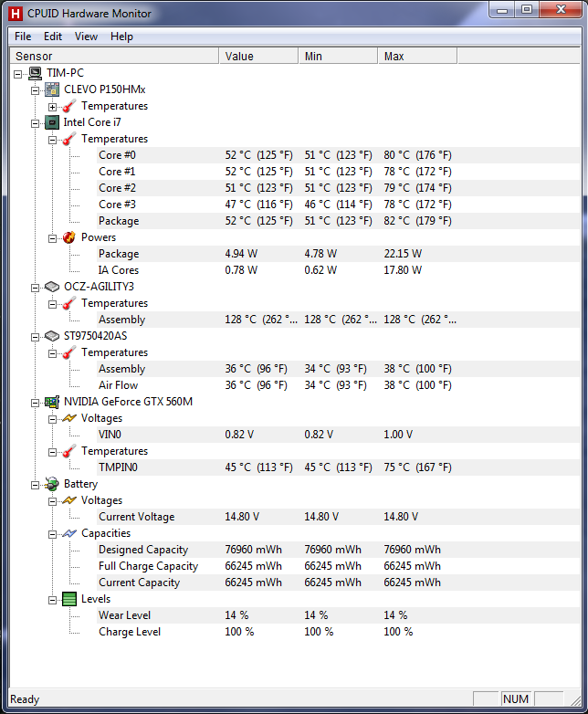Select the Charge Level row
588x714 pixels.
click(339, 632)
